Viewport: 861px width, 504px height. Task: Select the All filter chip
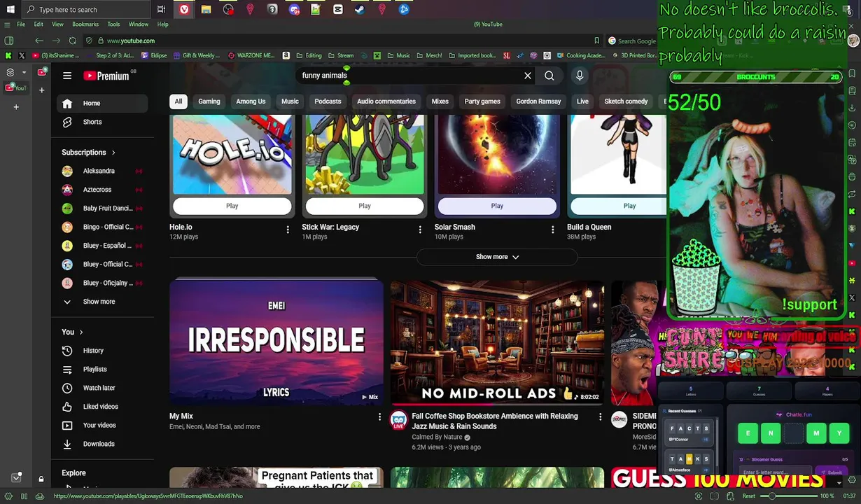click(x=178, y=101)
